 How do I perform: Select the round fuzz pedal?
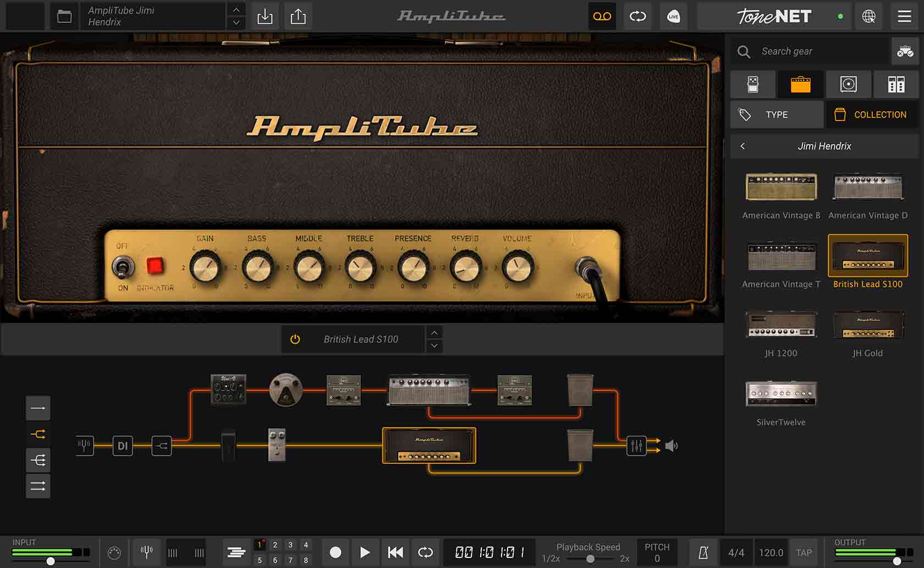286,390
